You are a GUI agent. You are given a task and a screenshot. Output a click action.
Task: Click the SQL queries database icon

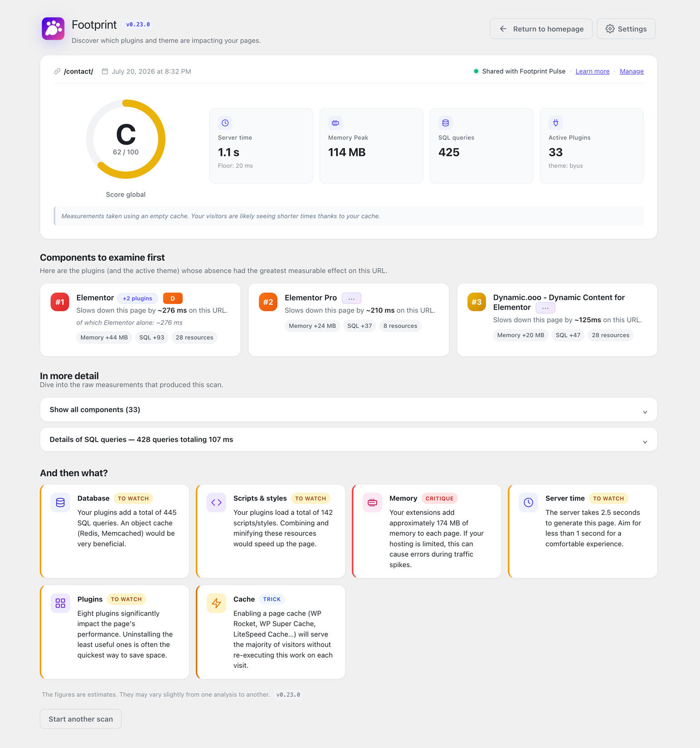click(445, 123)
